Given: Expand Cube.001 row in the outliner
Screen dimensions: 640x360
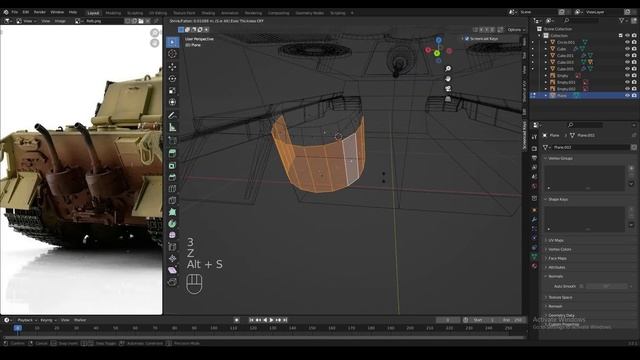Looking at the screenshot, I should point(546,56).
